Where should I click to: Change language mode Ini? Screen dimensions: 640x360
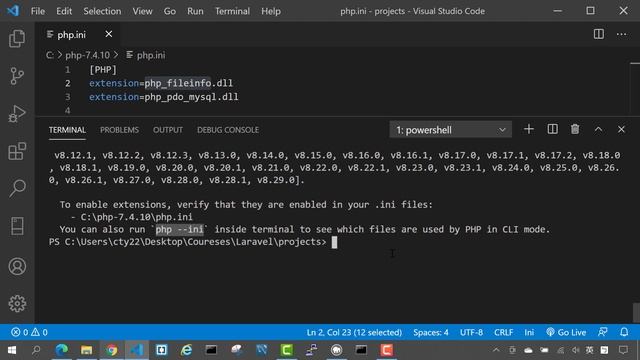529,332
